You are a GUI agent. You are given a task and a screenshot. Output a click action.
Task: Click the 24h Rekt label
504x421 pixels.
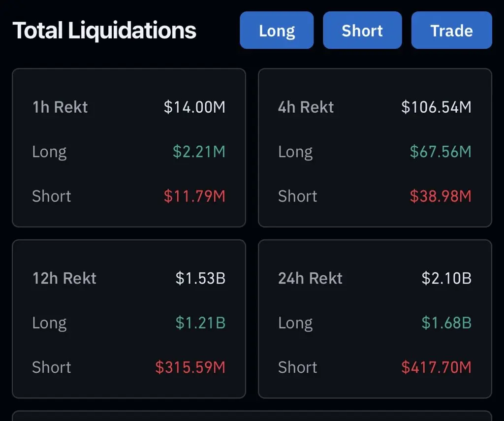pyautogui.click(x=310, y=279)
